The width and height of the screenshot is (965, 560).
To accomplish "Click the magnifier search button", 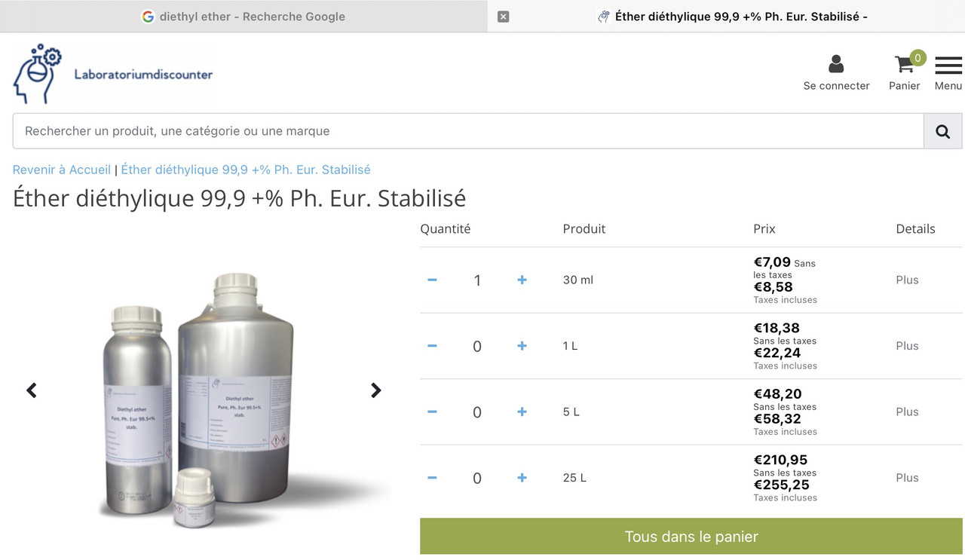I will click(x=942, y=131).
